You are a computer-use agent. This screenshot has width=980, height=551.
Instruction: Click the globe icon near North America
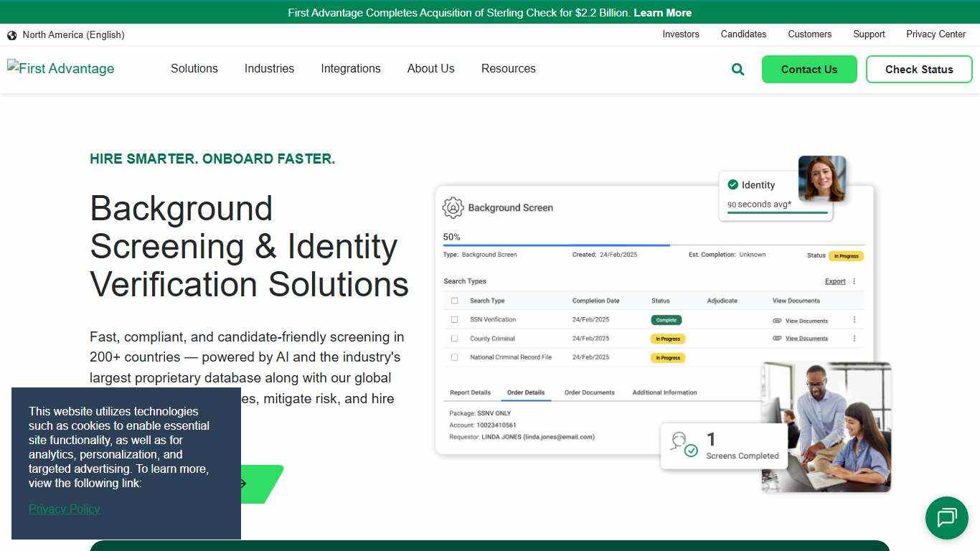pyautogui.click(x=11, y=34)
